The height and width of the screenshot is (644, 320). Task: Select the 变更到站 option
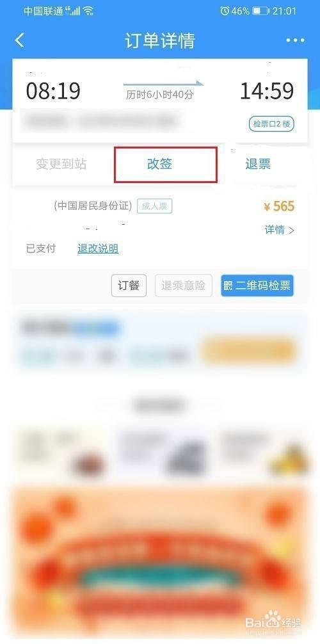coord(61,165)
